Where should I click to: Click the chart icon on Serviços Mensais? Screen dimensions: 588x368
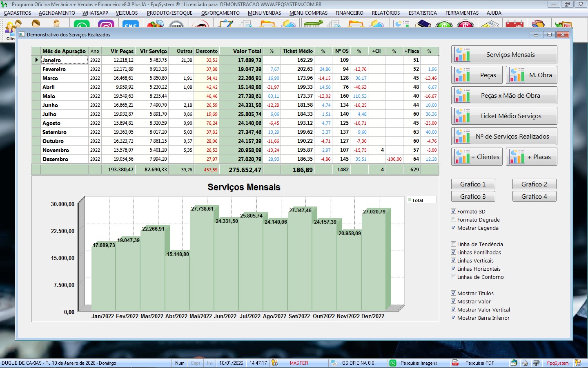pyautogui.click(x=463, y=55)
